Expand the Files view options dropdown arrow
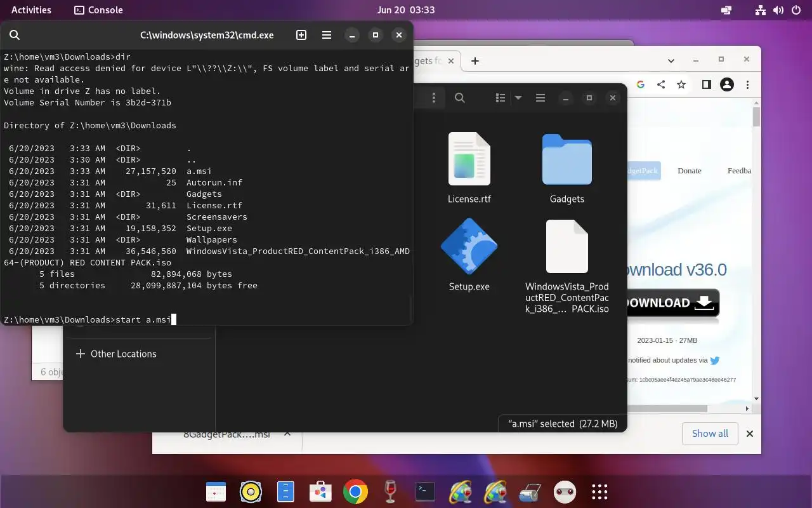Viewport: 812px width, 508px height. pyautogui.click(x=518, y=98)
